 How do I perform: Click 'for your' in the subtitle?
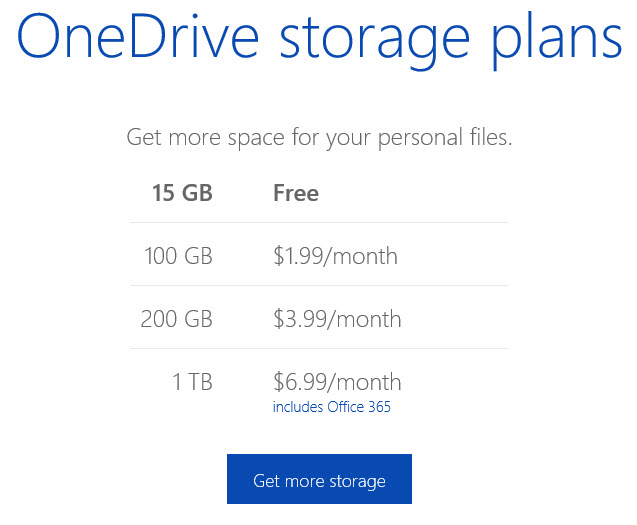click(x=331, y=137)
